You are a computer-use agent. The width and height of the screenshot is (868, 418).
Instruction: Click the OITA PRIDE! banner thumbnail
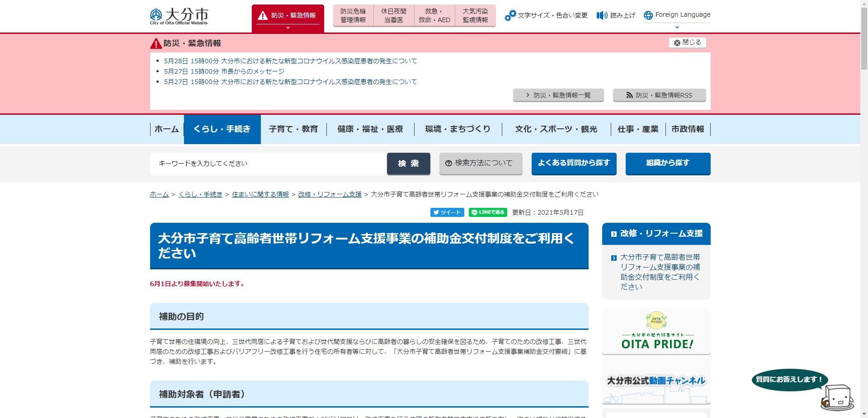pos(656,332)
